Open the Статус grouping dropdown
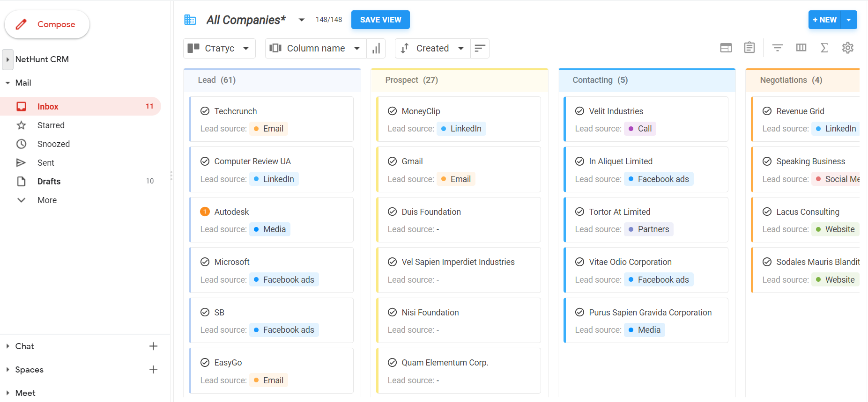Viewport: 868px width, 402px height. 219,48
